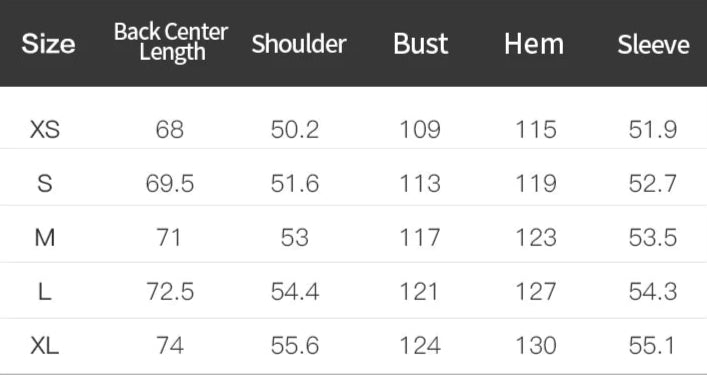The height and width of the screenshot is (375, 707).
Task: Click the 109 bust value
Action: pos(420,130)
